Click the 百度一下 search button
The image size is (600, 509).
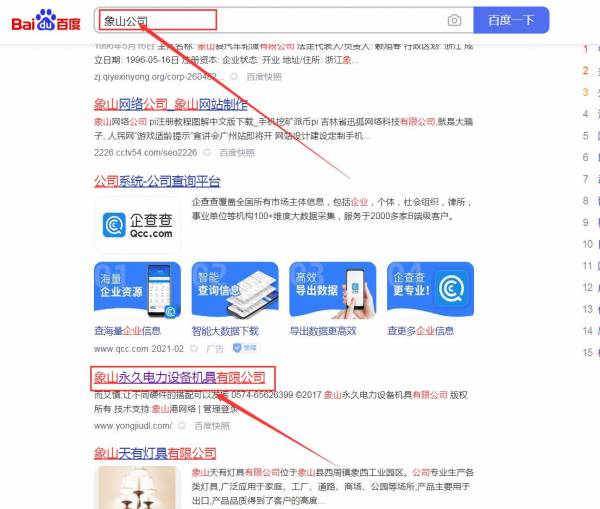coord(511,20)
